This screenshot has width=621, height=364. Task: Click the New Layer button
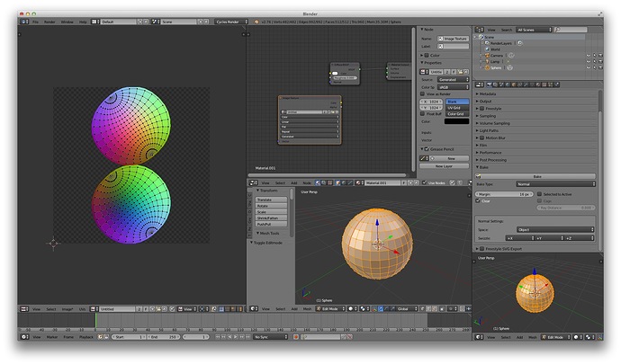[x=444, y=166]
